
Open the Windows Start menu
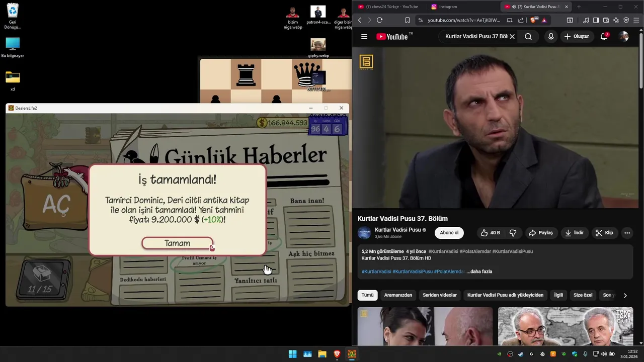coord(292,354)
